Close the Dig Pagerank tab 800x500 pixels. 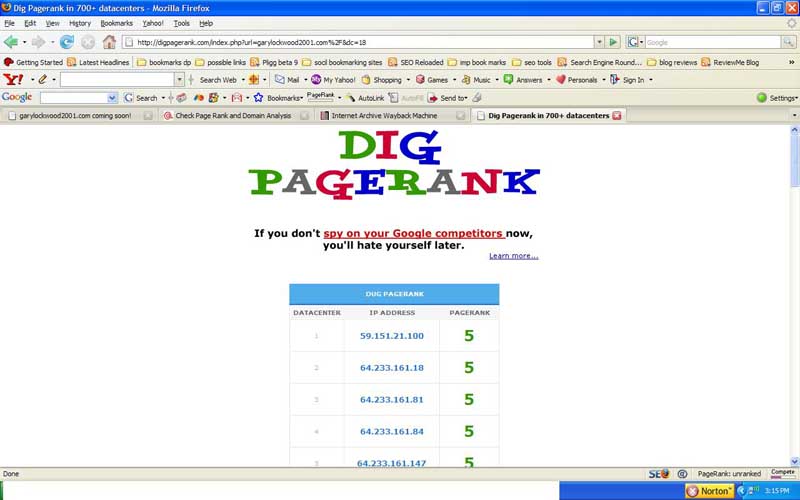[x=617, y=116]
